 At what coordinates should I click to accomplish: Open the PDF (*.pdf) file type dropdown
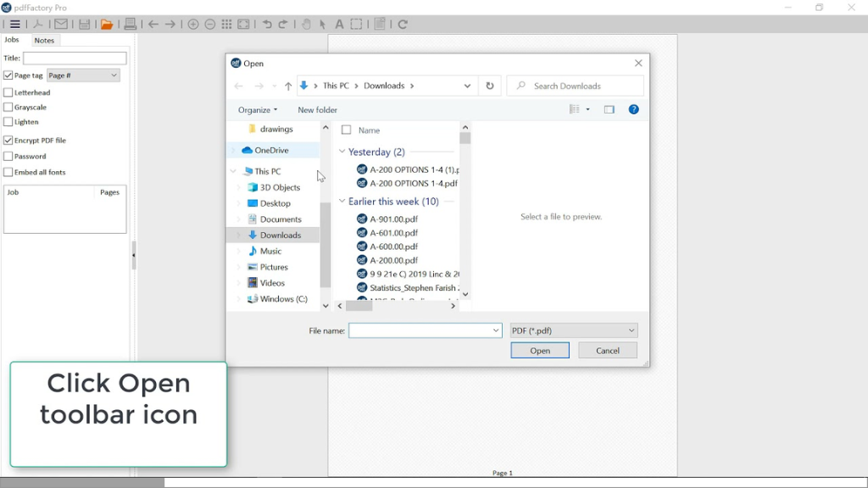tap(574, 331)
